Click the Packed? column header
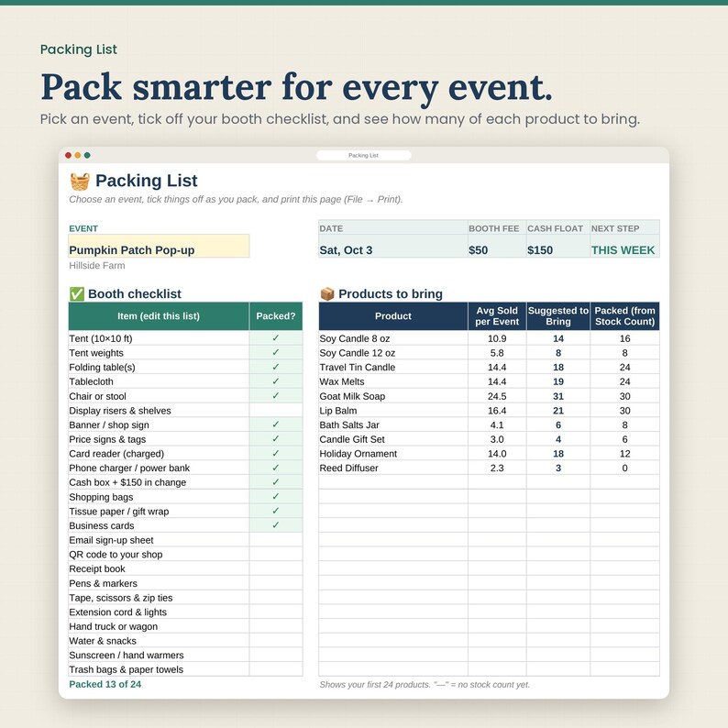 pos(276,316)
